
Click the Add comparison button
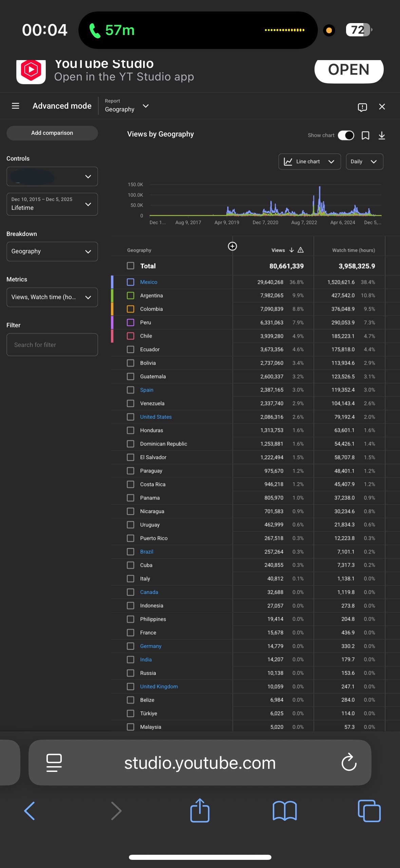[52, 133]
